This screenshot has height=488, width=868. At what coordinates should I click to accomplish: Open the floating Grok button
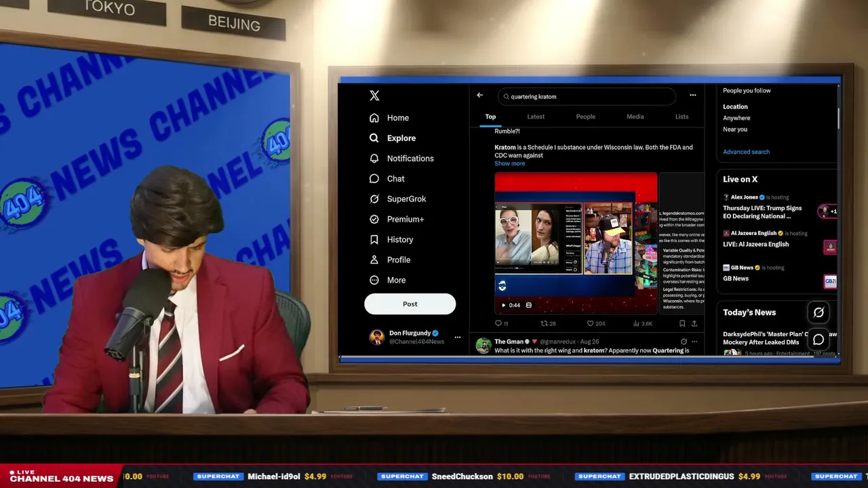(x=818, y=312)
